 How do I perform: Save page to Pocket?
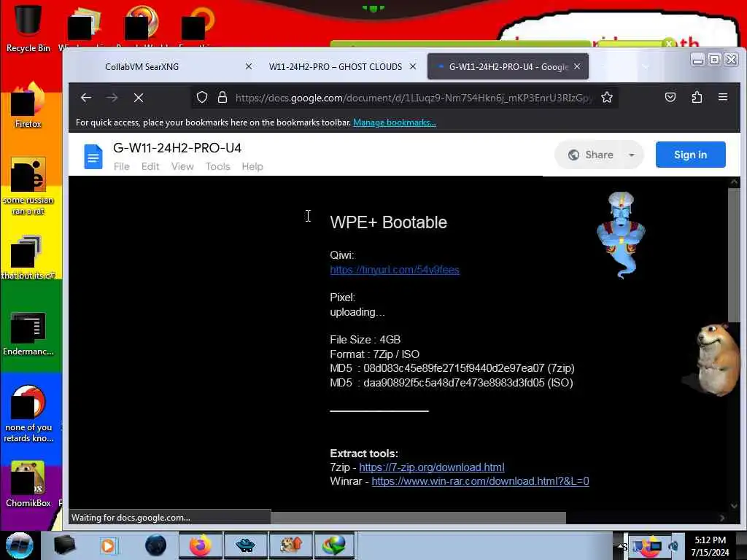coord(670,98)
